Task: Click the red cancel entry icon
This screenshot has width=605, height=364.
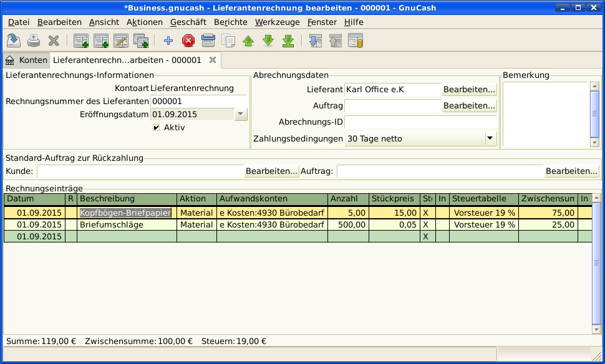Action: pyautogui.click(x=188, y=41)
